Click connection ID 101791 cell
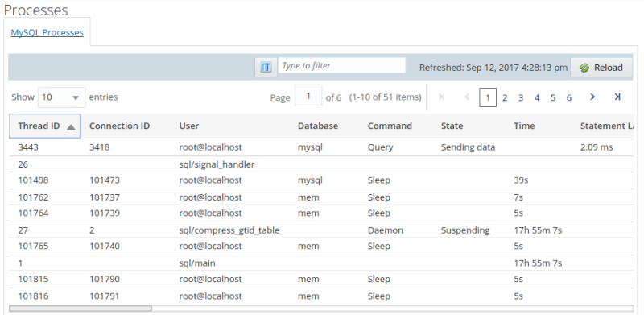 pos(105,296)
